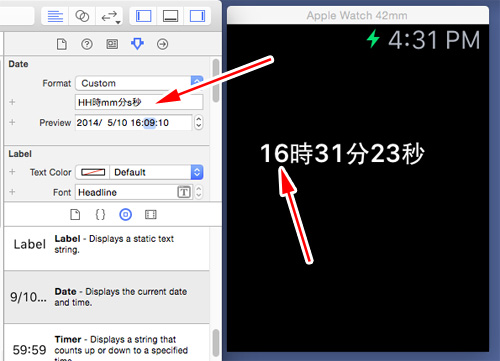Select the Attributes inspector
The height and width of the screenshot is (361, 500).
click(x=137, y=44)
